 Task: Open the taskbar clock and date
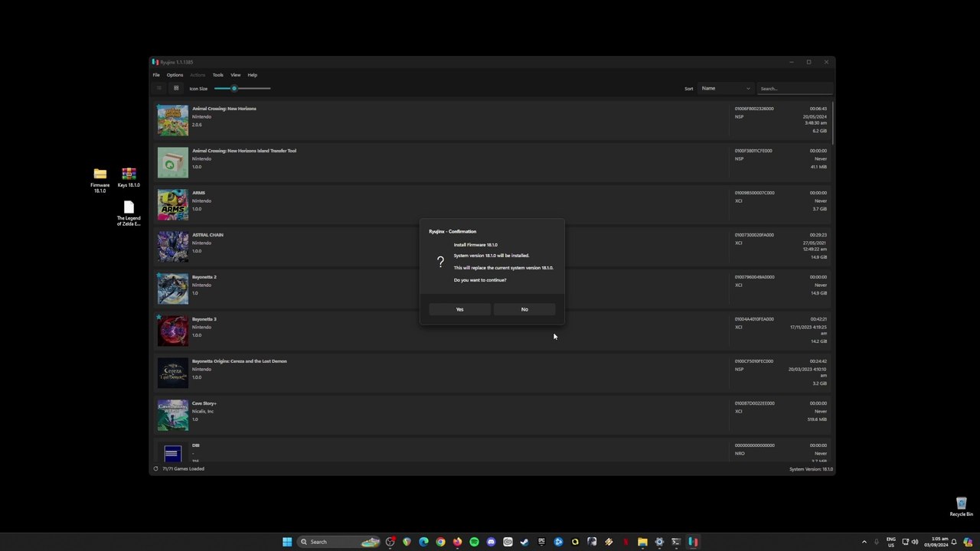[936, 542]
